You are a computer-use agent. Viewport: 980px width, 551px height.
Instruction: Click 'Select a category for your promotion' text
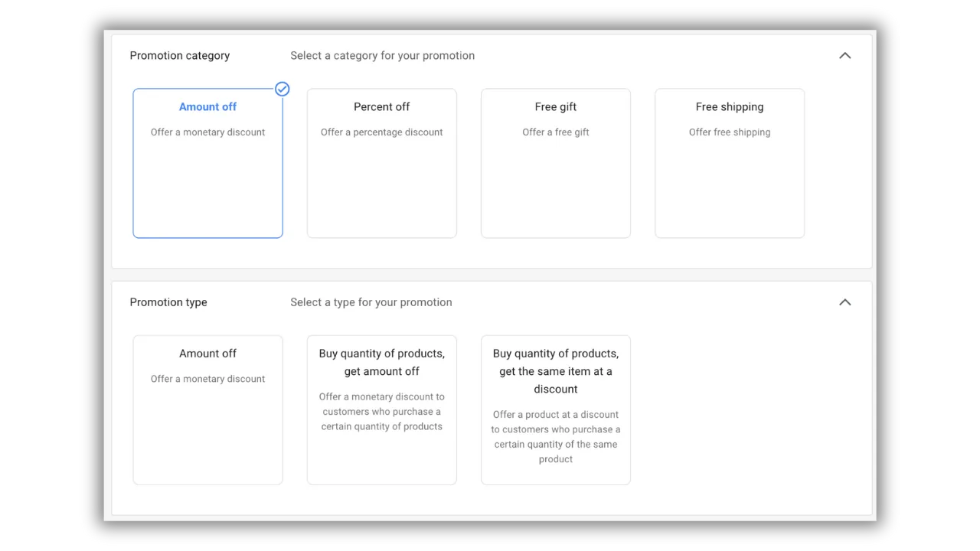(x=383, y=56)
